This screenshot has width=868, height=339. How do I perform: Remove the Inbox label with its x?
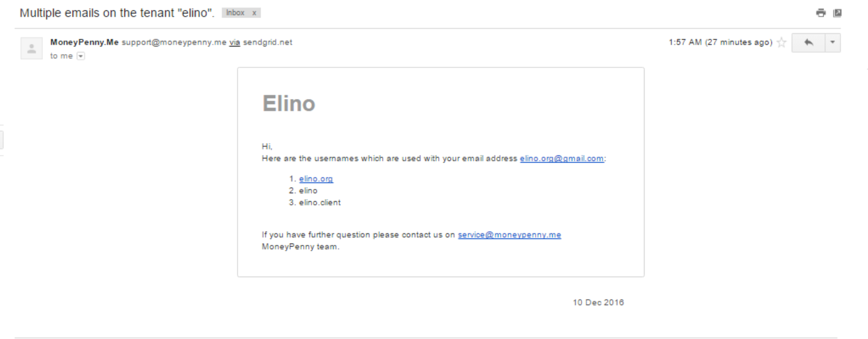pyautogui.click(x=254, y=13)
